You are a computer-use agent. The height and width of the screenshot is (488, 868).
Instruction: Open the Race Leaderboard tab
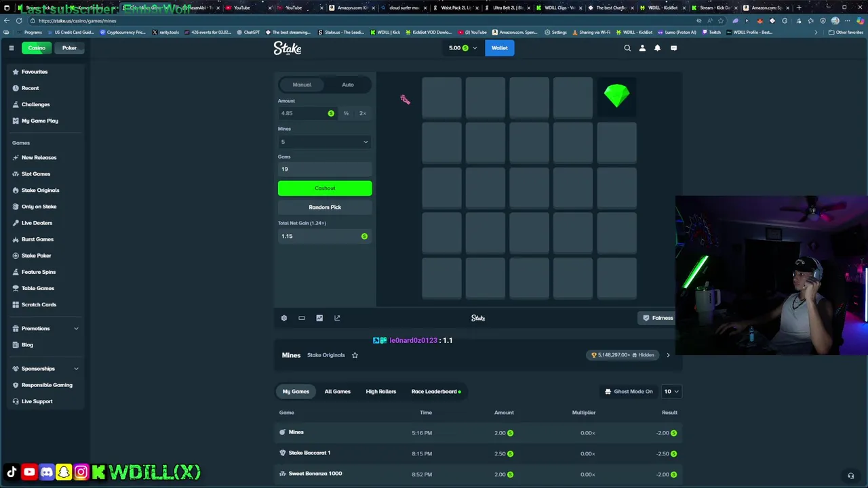pos(435,391)
